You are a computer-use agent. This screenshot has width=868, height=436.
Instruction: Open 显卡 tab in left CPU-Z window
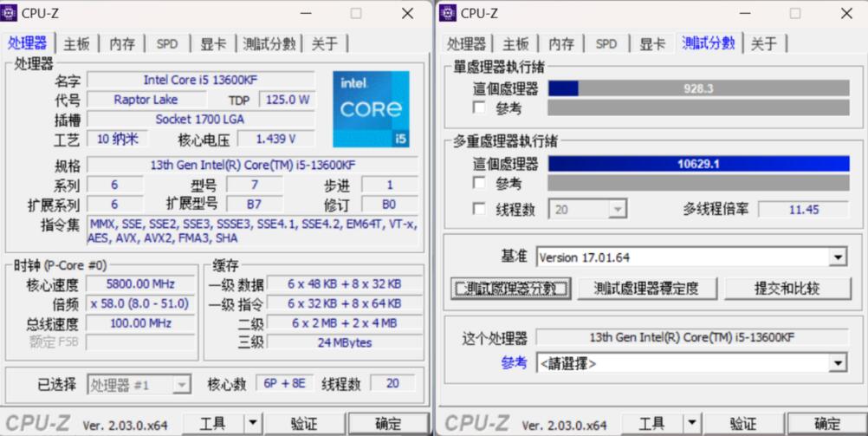(x=213, y=43)
